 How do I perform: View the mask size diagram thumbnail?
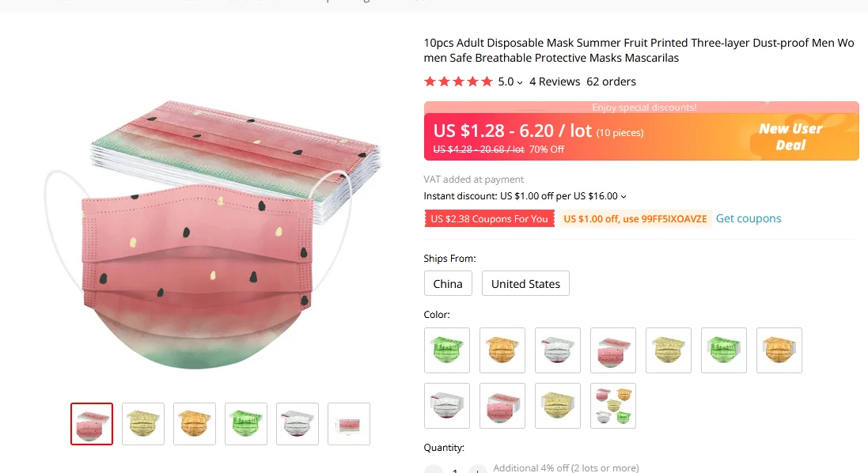[x=349, y=424]
